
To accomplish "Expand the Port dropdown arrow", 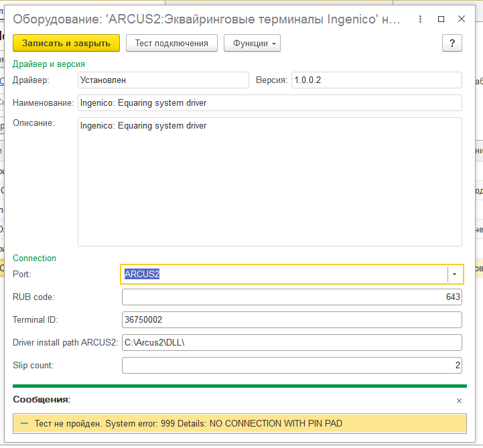I will (454, 275).
